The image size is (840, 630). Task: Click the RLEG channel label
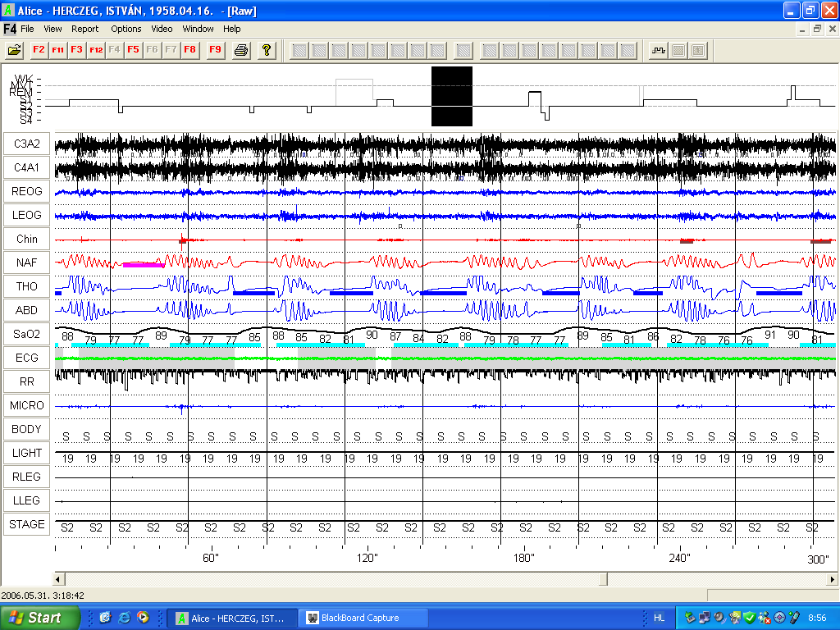pyautogui.click(x=27, y=477)
